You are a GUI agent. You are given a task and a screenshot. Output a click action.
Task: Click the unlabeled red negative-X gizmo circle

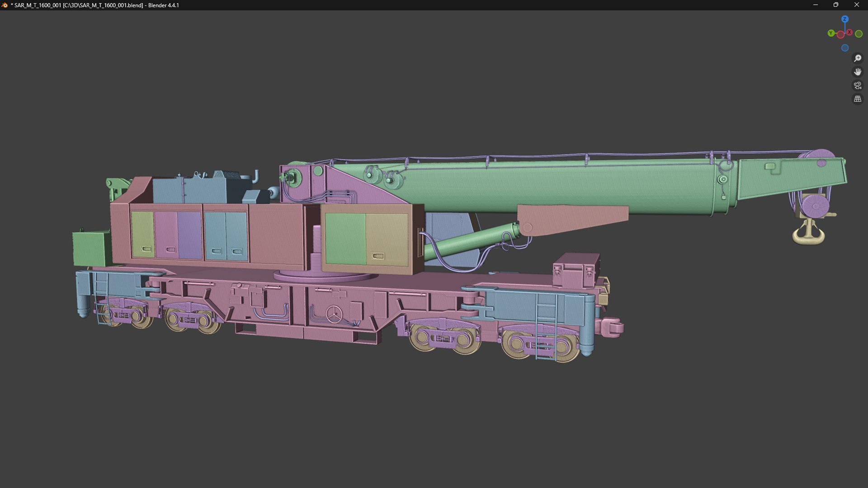click(x=840, y=35)
